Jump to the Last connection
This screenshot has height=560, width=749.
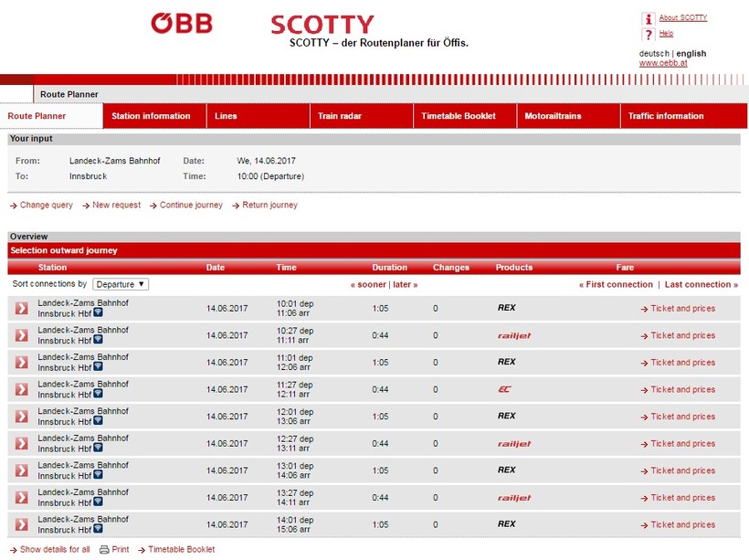(x=701, y=285)
